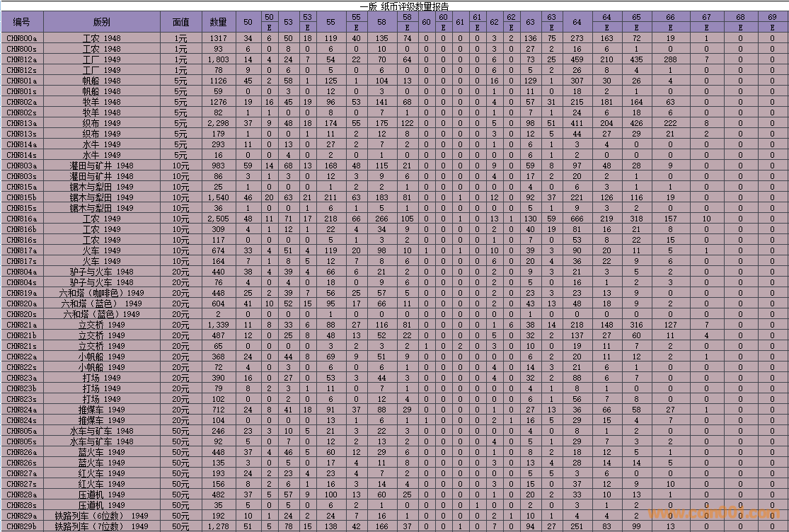This screenshot has width=789, height=532.
Task: Click 锯木与犁田 1949 in the CHN815a row
Action: 102,187
